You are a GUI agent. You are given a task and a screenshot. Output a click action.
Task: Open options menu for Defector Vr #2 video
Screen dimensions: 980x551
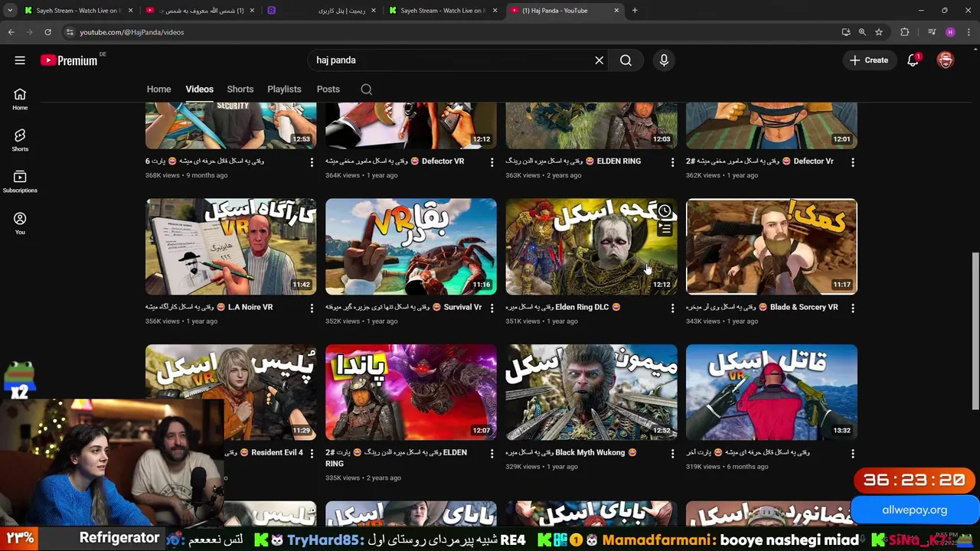coord(853,162)
